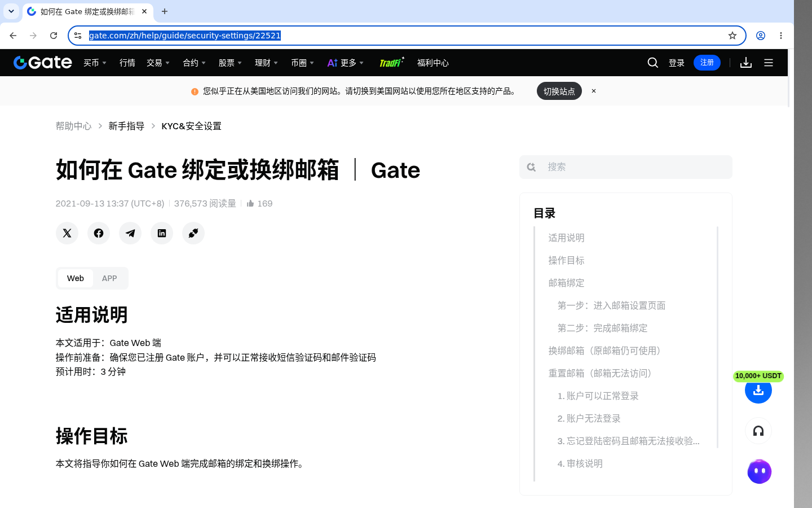
Task: Open the hamburger menu icon
Action: 769,63
